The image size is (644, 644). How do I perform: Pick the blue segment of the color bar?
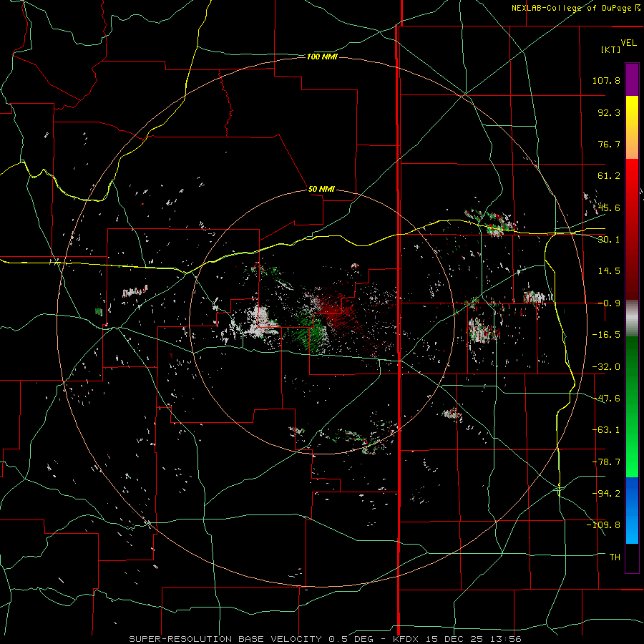632,510
